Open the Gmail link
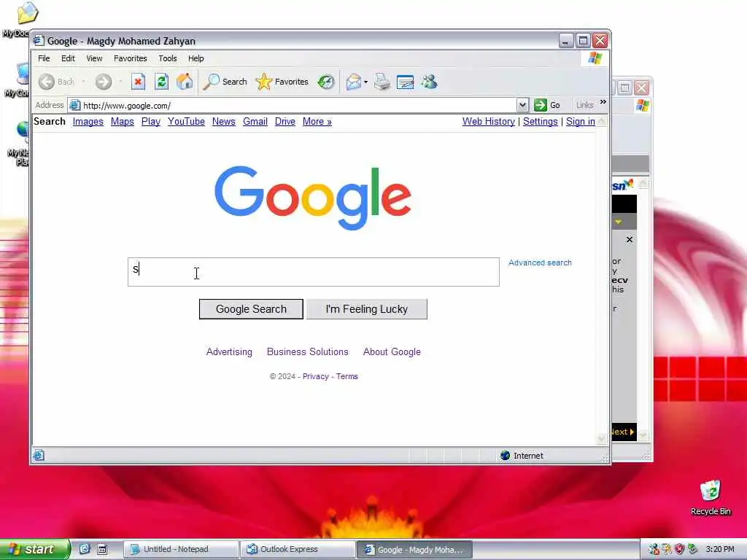The width and height of the screenshot is (747, 560). [x=255, y=122]
